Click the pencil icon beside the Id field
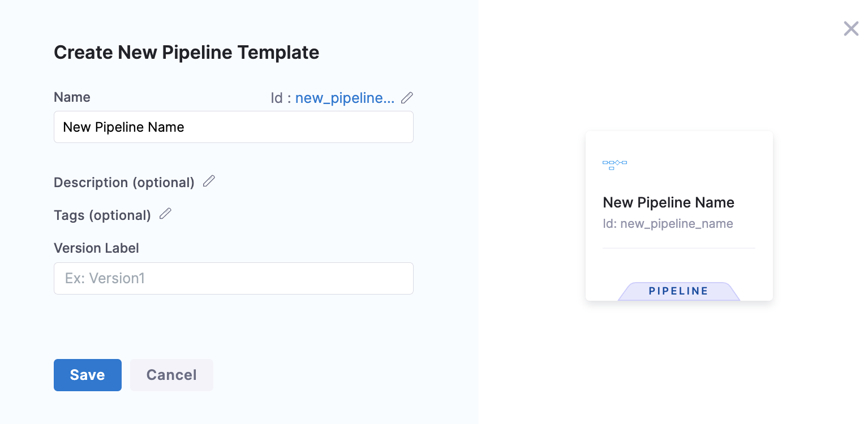868x424 pixels. pos(407,98)
